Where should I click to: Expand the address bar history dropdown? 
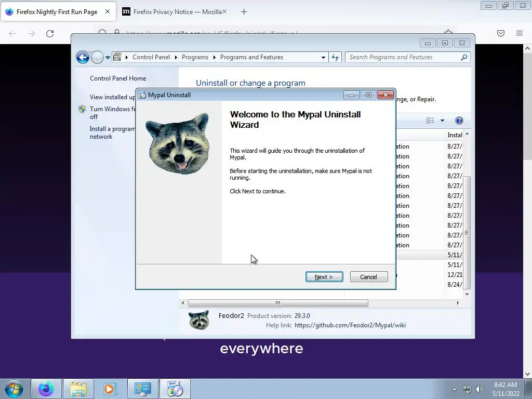coord(323,57)
